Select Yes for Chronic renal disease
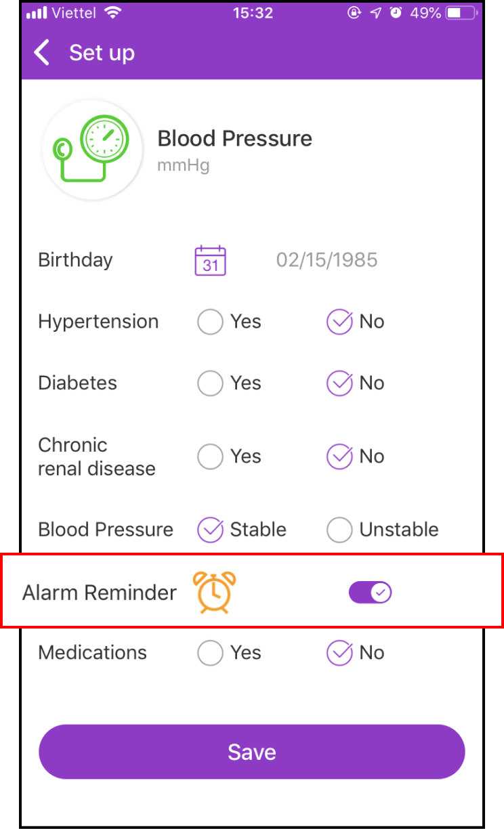Screen dimensions: 504x829 tap(210, 456)
